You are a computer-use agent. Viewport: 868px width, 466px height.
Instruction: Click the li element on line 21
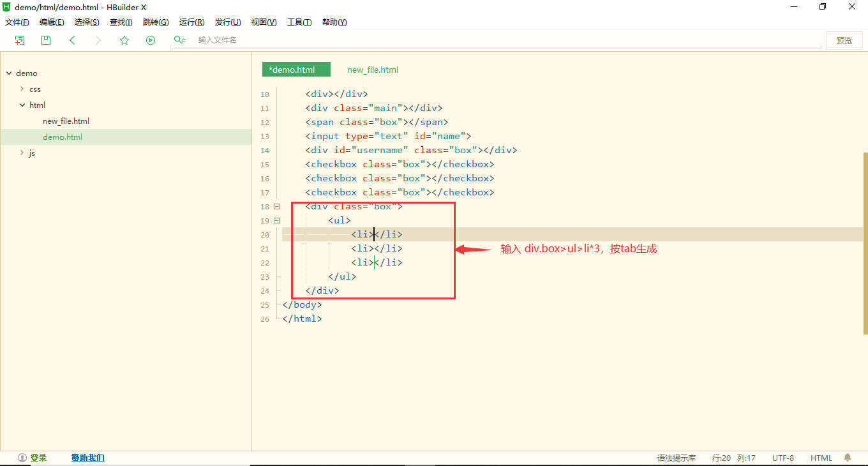377,248
